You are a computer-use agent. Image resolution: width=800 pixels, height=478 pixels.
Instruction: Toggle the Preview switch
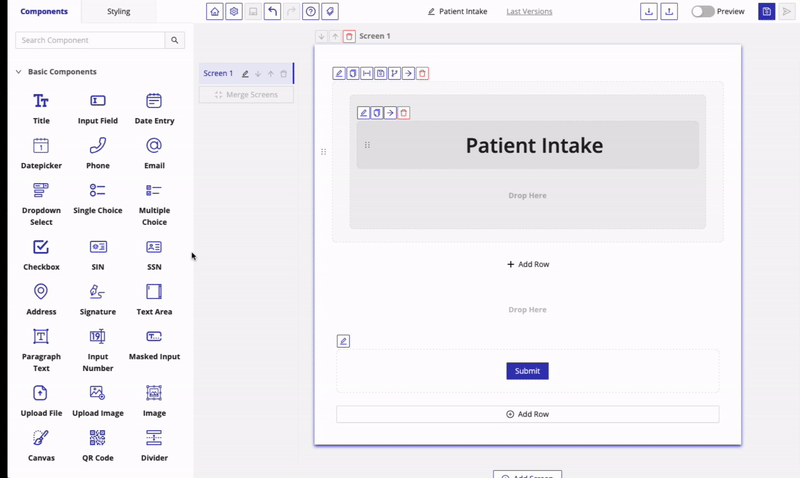pyautogui.click(x=703, y=12)
